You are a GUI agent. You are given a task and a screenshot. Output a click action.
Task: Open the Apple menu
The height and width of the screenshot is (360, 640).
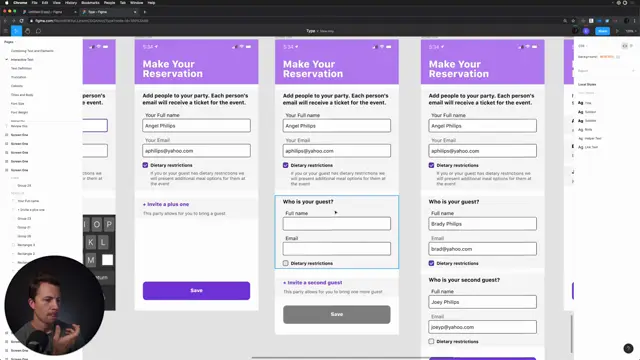(x=7, y=3)
